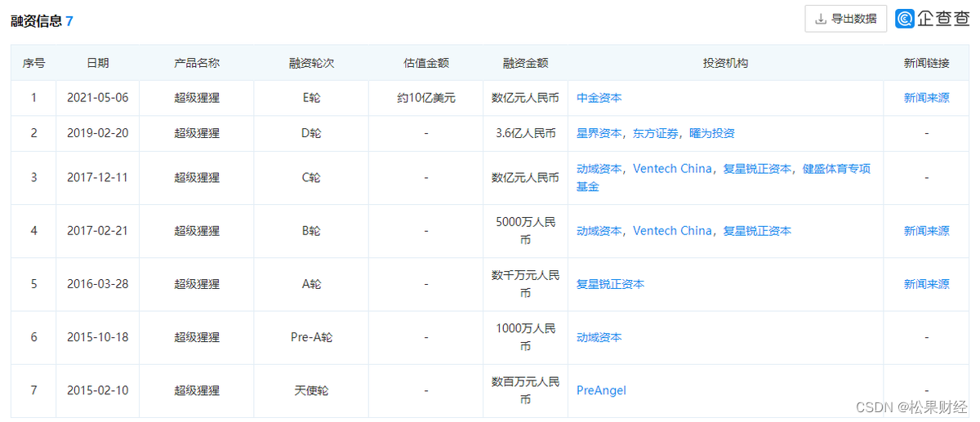The image size is (980, 422).
Task: Click the 估值金额 column header
Action: pyautogui.click(x=426, y=63)
